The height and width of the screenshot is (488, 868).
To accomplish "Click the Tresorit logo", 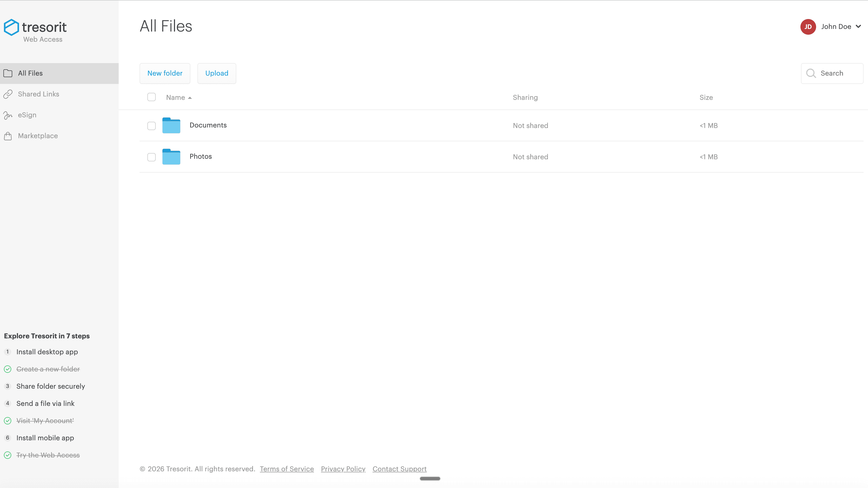I will point(35,28).
